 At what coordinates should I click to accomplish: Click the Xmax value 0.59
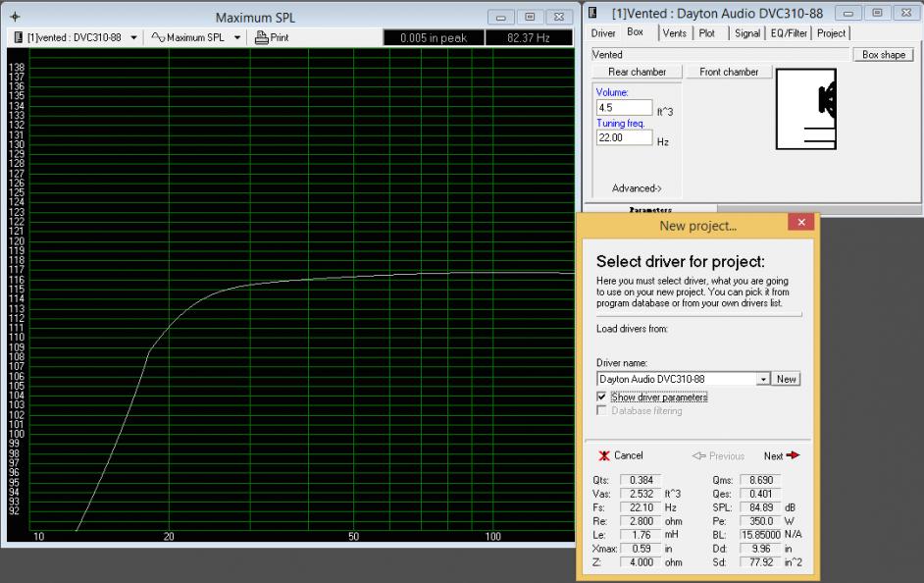pyautogui.click(x=641, y=549)
